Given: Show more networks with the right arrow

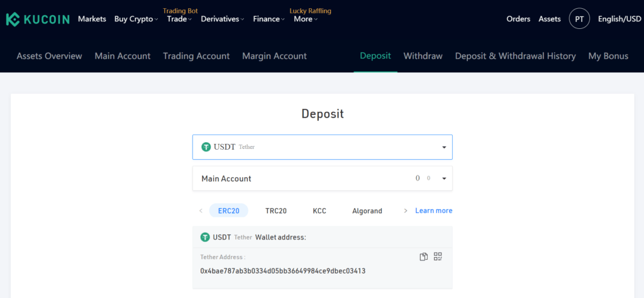Looking at the screenshot, I should (406, 211).
